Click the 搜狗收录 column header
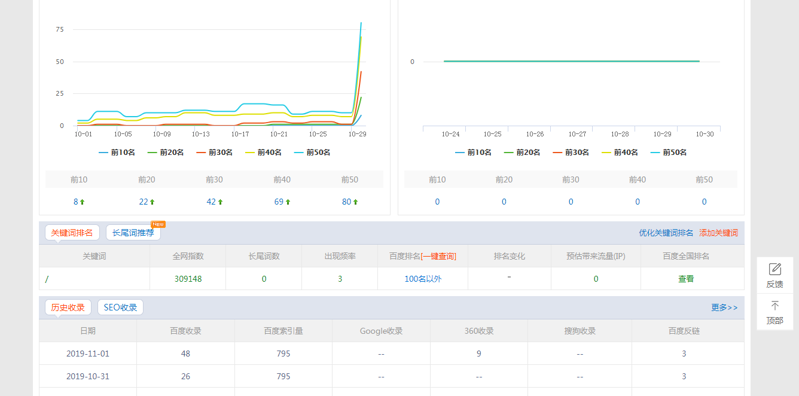Viewport: 799px width, 396px height. tap(580, 331)
